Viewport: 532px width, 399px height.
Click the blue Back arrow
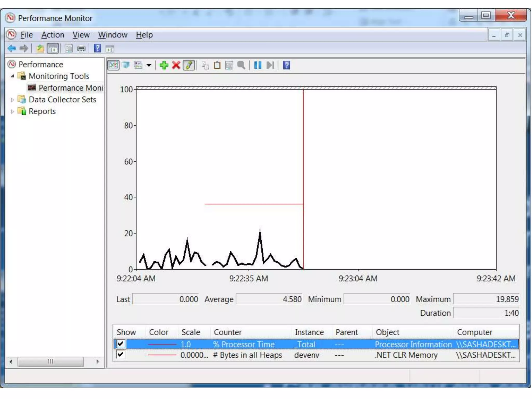click(12, 49)
